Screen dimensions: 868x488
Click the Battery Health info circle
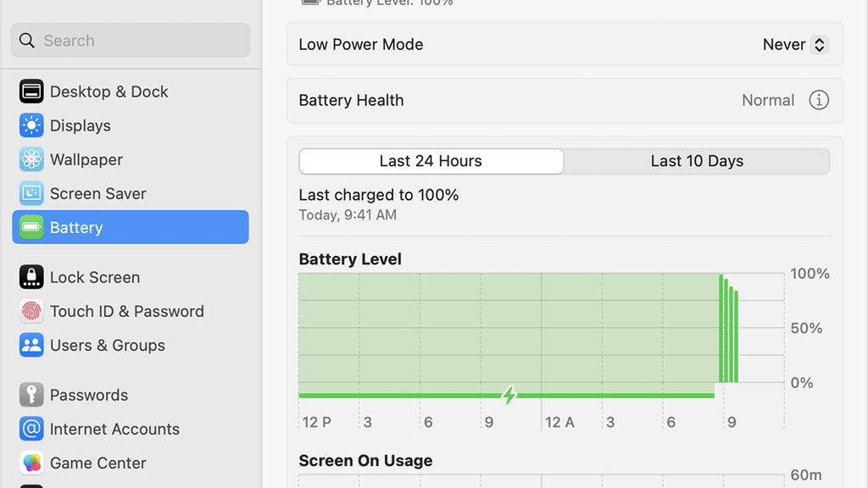pos(819,100)
